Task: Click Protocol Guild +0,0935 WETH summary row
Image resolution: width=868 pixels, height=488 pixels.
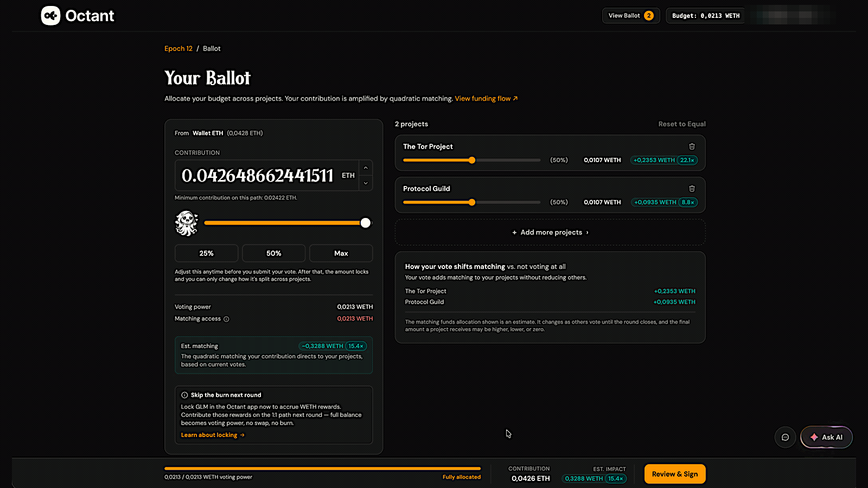Action: pos(550,302)
